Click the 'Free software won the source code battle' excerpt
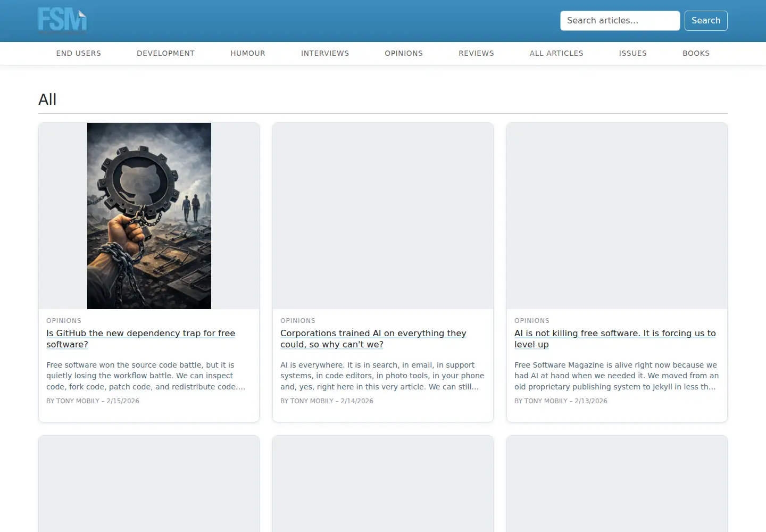766x532 pixels. 146,376
